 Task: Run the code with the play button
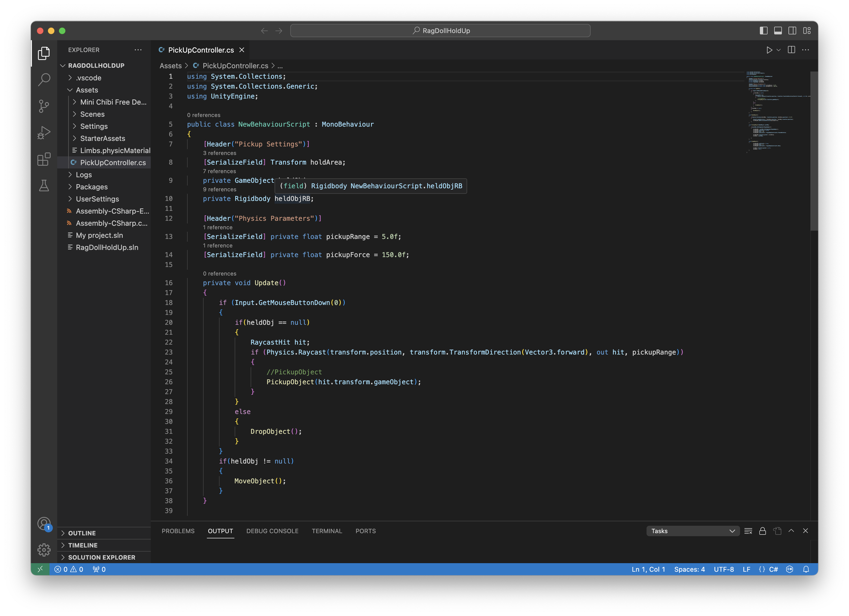(x=769, y=50)
